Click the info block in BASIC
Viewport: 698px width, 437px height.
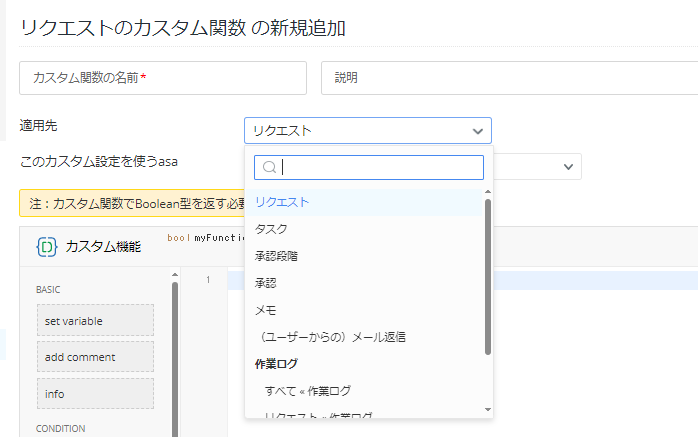pyautogui.click(x=97, y=393)
